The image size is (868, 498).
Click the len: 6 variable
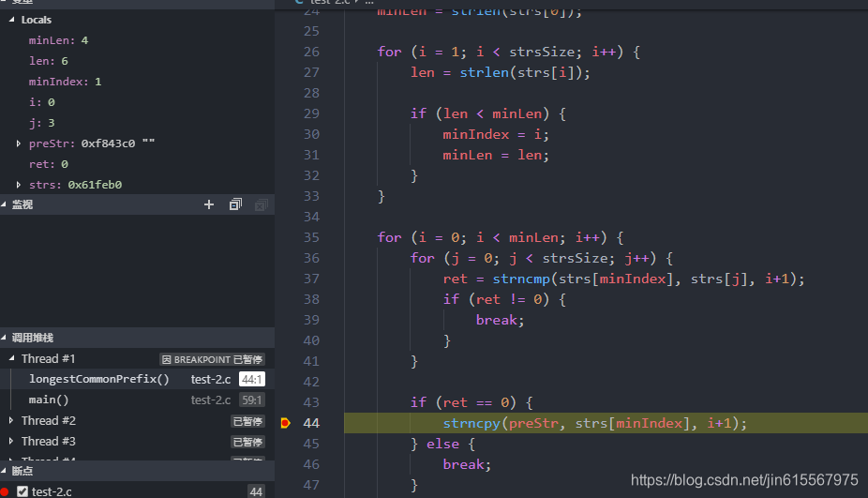49,61
